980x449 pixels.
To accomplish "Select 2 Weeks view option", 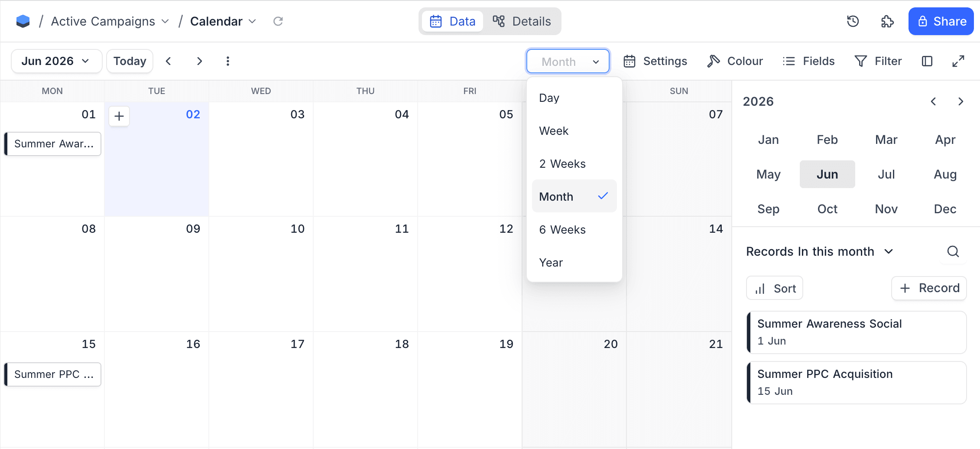I will coord(574,164).
